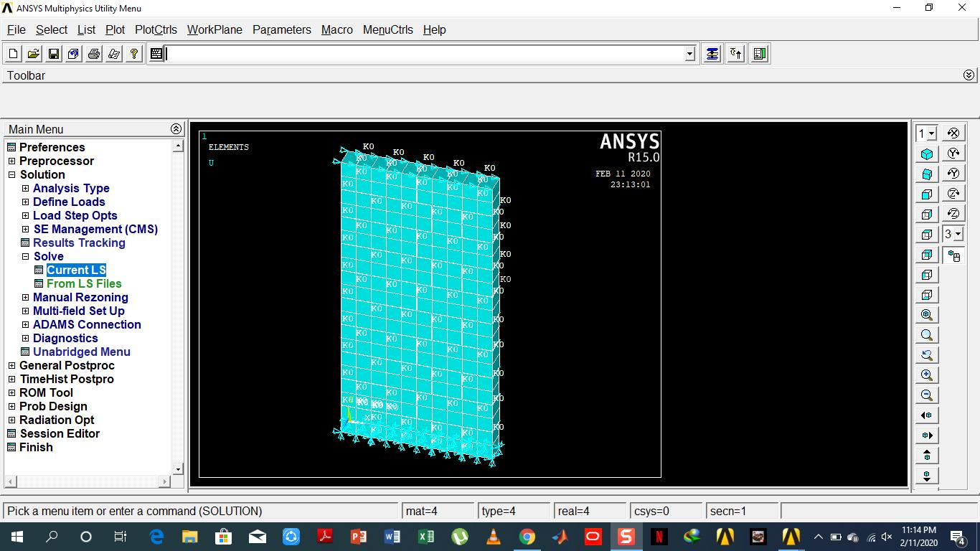Select the oblique view icon

click(926, 174)
